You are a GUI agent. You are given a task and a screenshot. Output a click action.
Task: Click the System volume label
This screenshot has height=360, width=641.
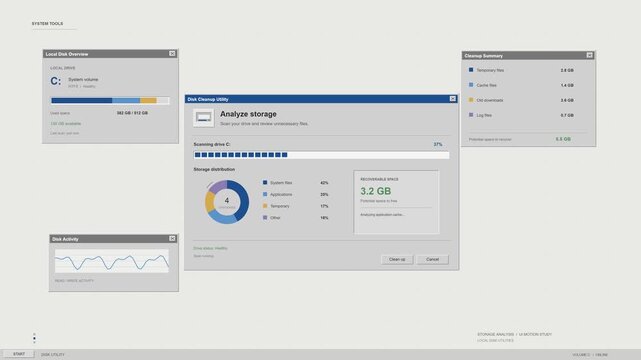pyautogui.click(x=83, y=79)
